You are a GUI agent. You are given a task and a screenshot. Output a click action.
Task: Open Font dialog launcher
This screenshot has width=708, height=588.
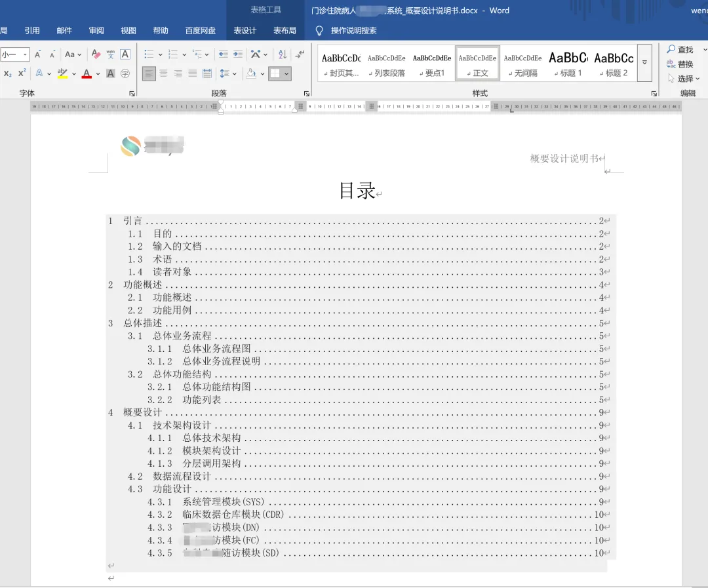click(132, 94)
